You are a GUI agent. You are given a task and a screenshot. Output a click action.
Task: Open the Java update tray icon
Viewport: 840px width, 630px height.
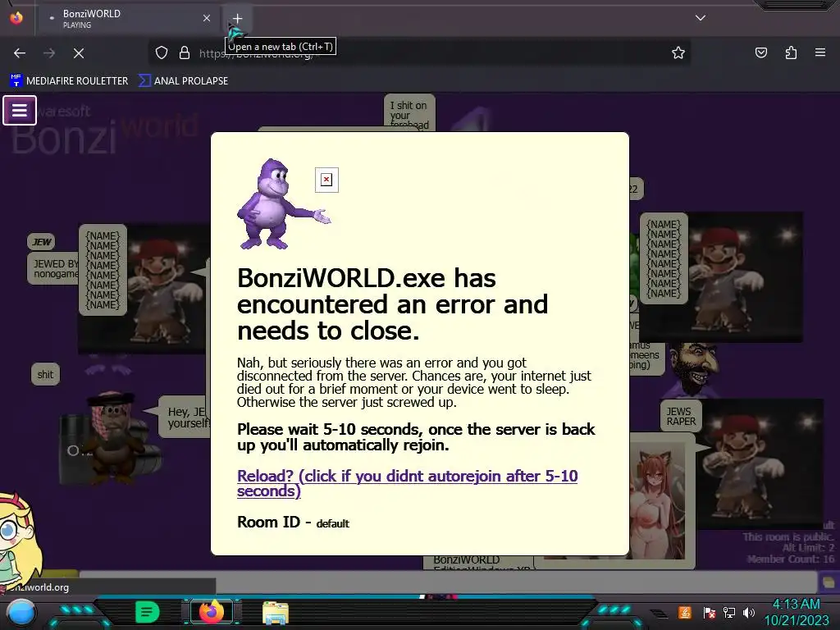coord(684,612)
